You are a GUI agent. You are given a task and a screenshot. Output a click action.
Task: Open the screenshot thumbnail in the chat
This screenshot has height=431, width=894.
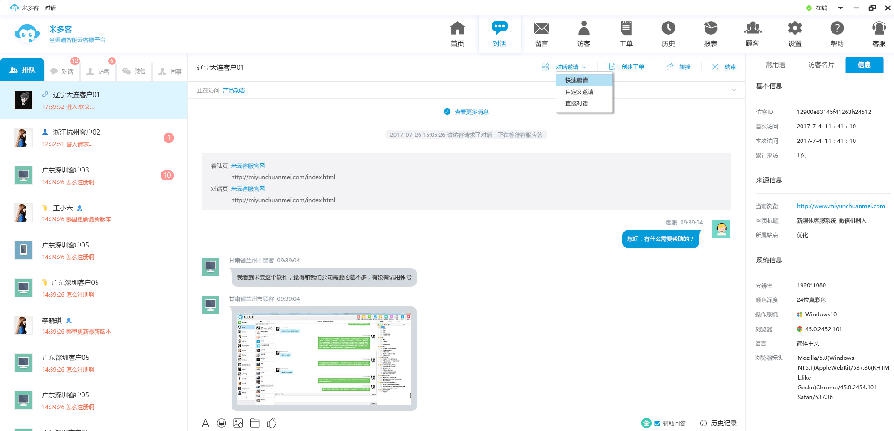tap(324, 359)
